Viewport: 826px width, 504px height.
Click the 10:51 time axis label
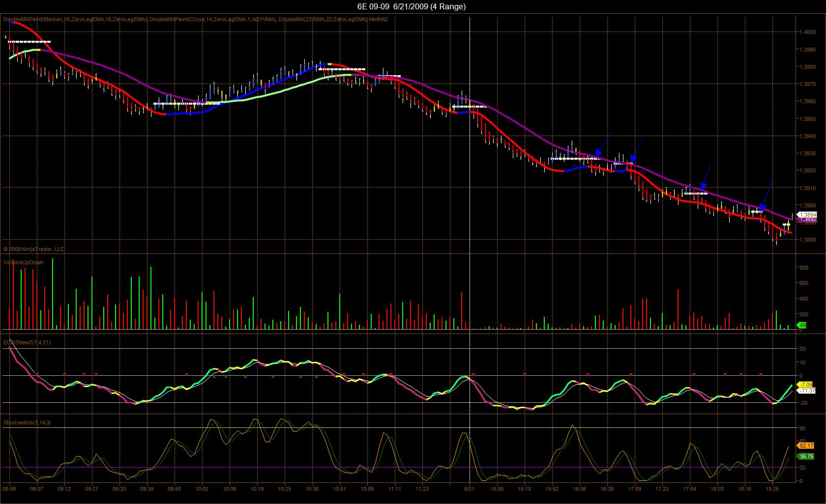pyautogui.click(x=340, y=489)
